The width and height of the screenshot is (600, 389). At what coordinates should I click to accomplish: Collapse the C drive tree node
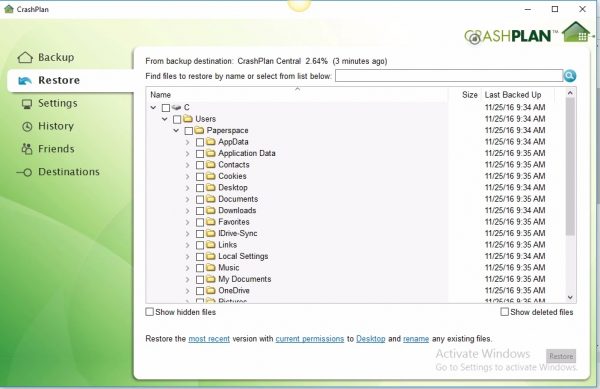(x=153, y=108)
